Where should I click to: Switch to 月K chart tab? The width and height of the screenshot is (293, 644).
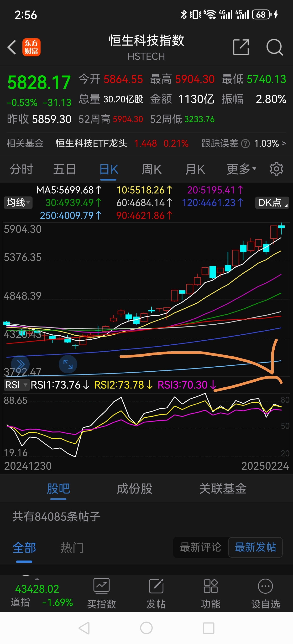(x=195, y=169)
